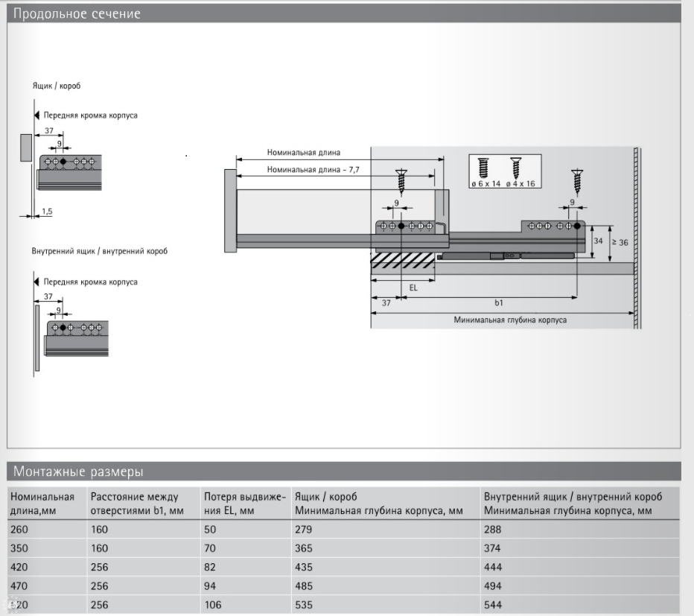The image size is (694, 616).
Task: Click the "Потеря выдвижения EL, мм" column header
Action: [x=245, y=504]
